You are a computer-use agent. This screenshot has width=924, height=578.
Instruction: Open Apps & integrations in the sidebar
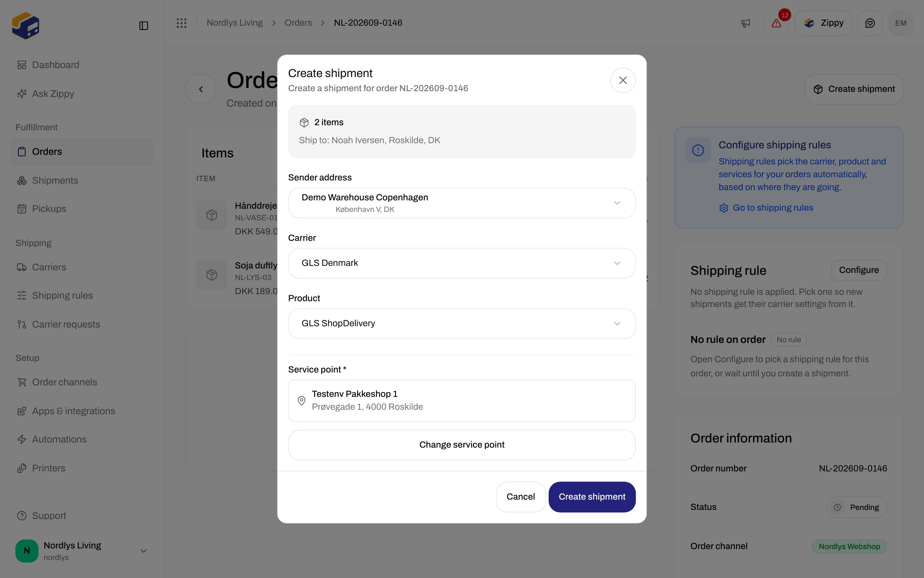tap(82, 411)
